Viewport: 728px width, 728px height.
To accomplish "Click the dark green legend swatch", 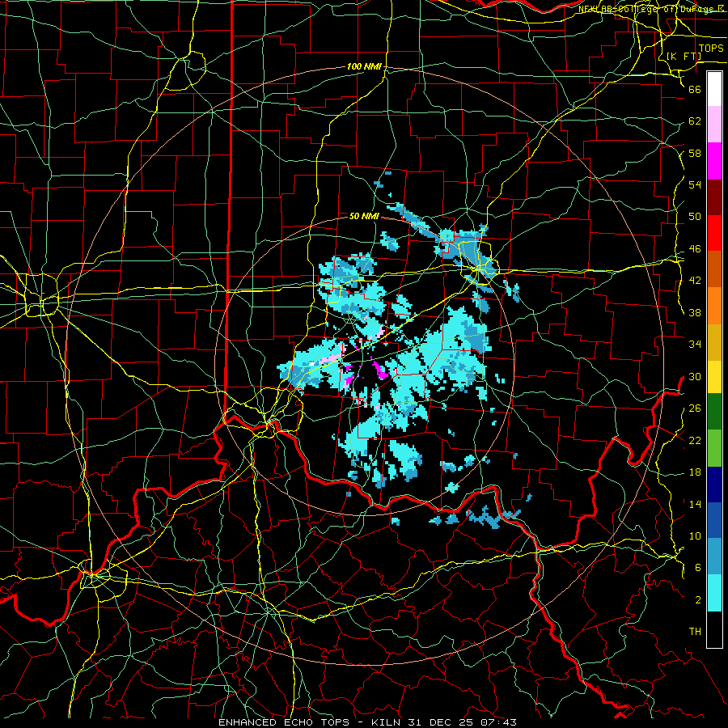I will click(714, 412).
